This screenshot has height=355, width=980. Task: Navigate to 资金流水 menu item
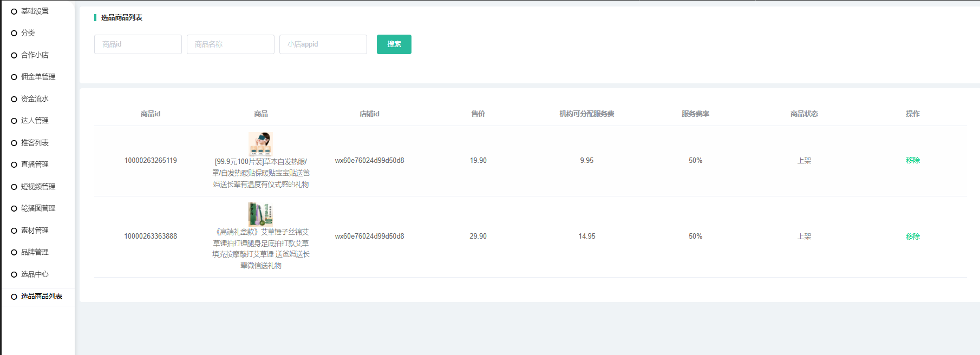35,99
